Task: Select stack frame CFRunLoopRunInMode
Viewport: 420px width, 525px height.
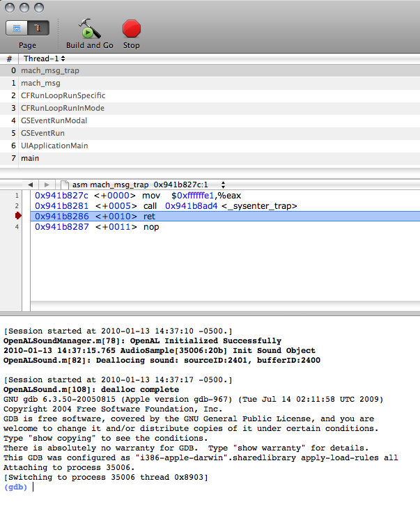Action: click(210, 108)
